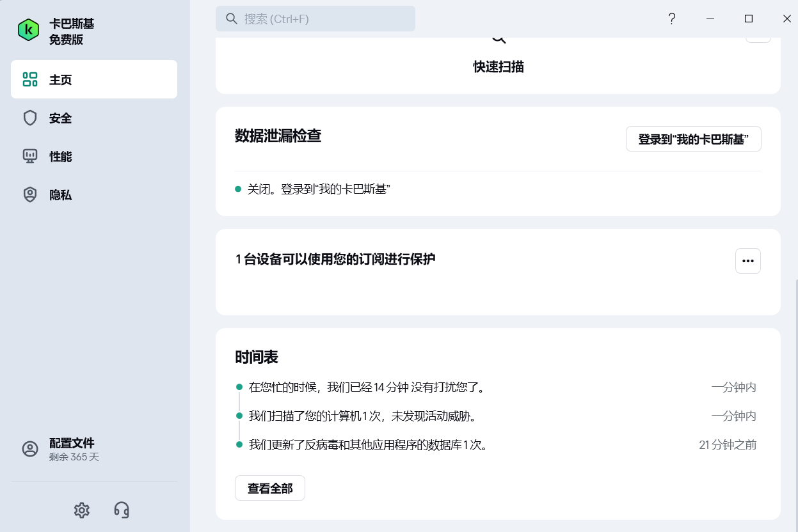The height and width of the screenshot is (532, 798).
Task: Click the 21 分钟之前 timestamp
Action: [x=728, y=445]
